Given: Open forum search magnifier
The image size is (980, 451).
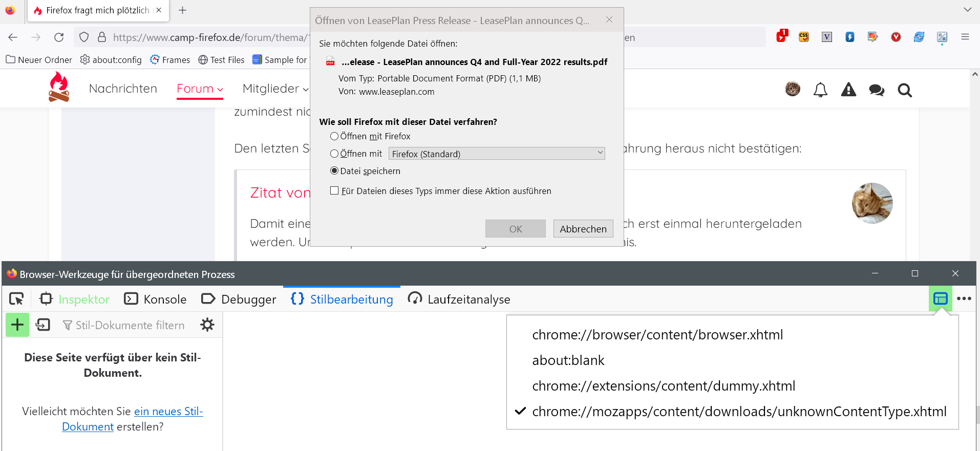Looking at the screenshot, I should pyautogui.click(x=905, y=90).
